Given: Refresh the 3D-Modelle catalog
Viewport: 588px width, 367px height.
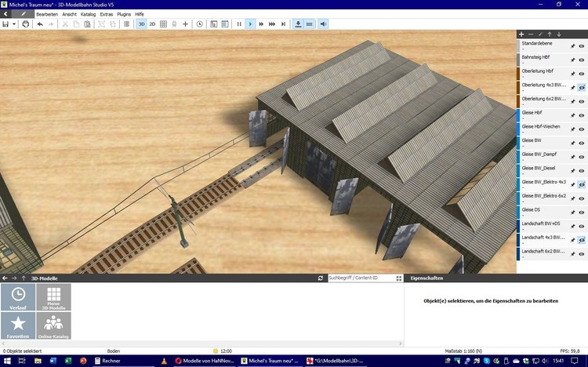Looking at the screenshot, I should (x=321, y=278).
